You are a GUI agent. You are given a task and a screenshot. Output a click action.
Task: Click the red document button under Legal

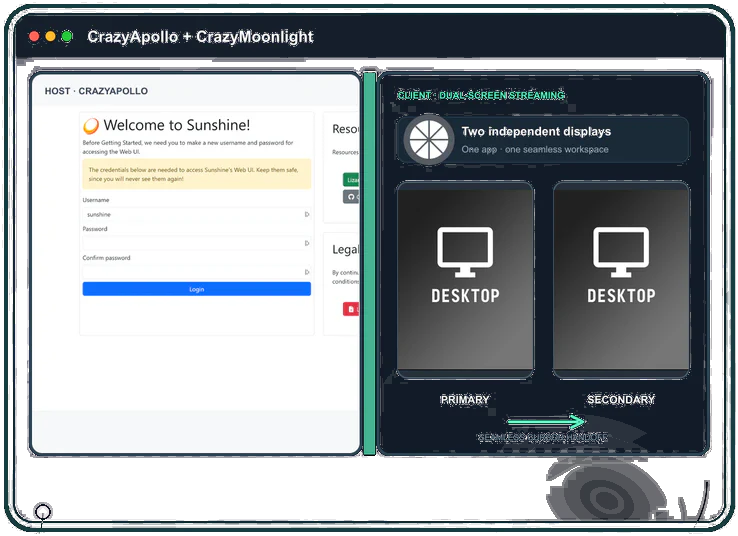coord(351,309)
